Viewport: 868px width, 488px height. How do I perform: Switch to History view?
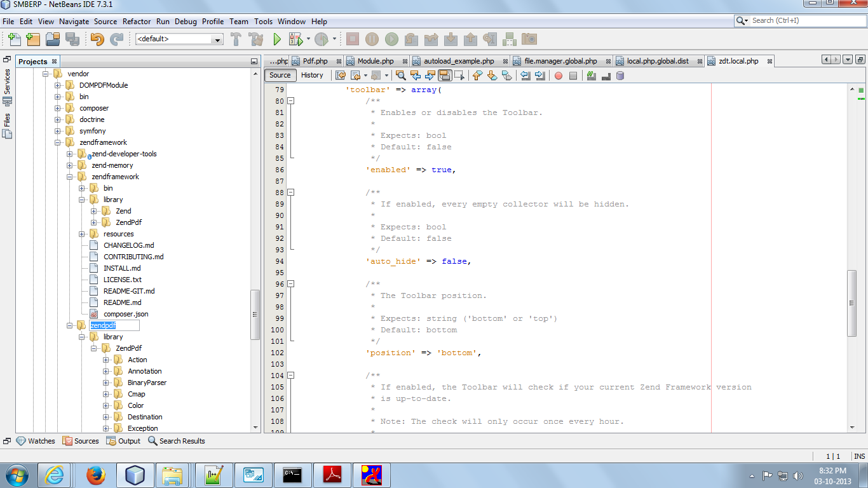(x=312, y=75)
